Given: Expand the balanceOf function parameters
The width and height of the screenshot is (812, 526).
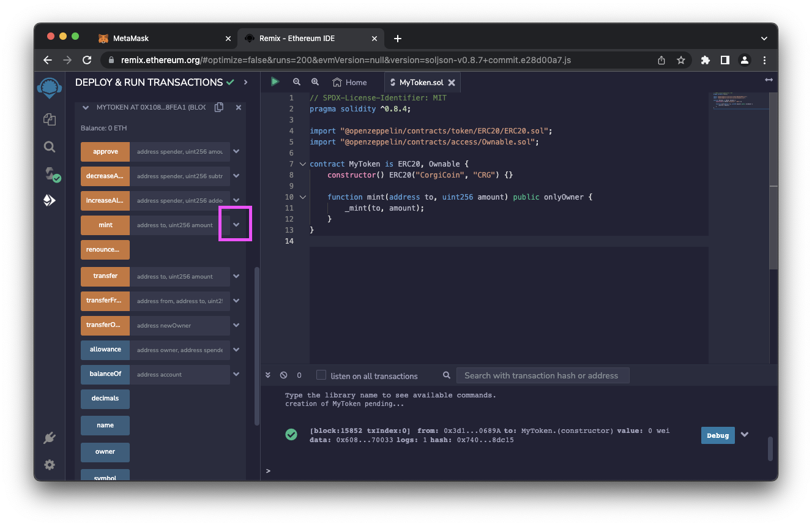Looking at the screenshot, I should tap(236, 374).
